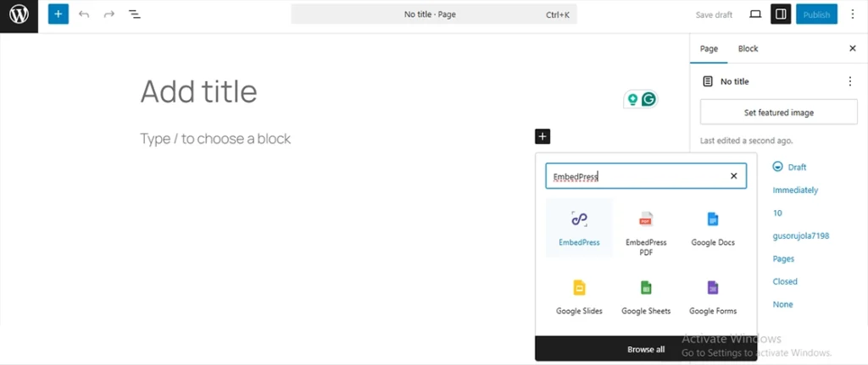Change the Immediately publish date
The width and height of the screenshot is (868, 365).
tap(795, 190)
